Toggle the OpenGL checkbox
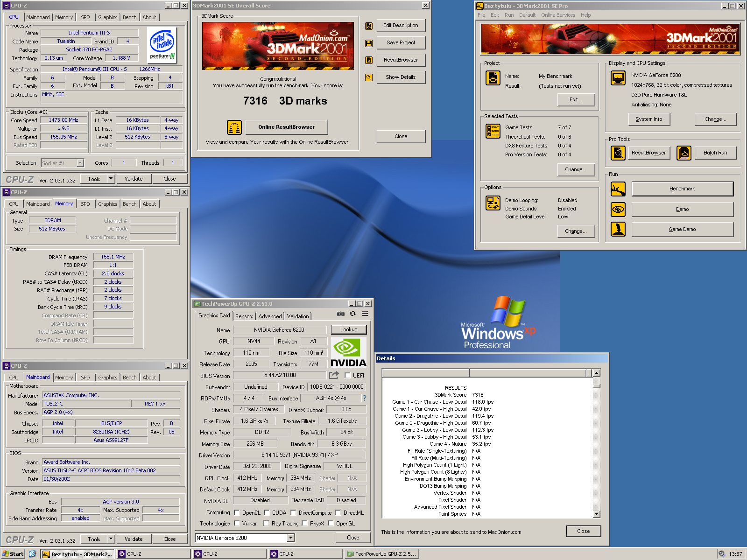The image size is (747, 560). pyautogui.click(x=331, y=523)
